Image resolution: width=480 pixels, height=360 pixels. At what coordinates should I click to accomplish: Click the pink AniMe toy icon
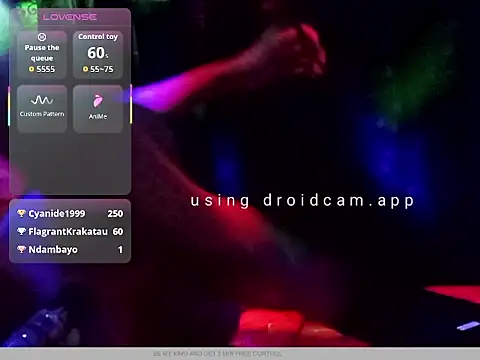pos(98,101)
